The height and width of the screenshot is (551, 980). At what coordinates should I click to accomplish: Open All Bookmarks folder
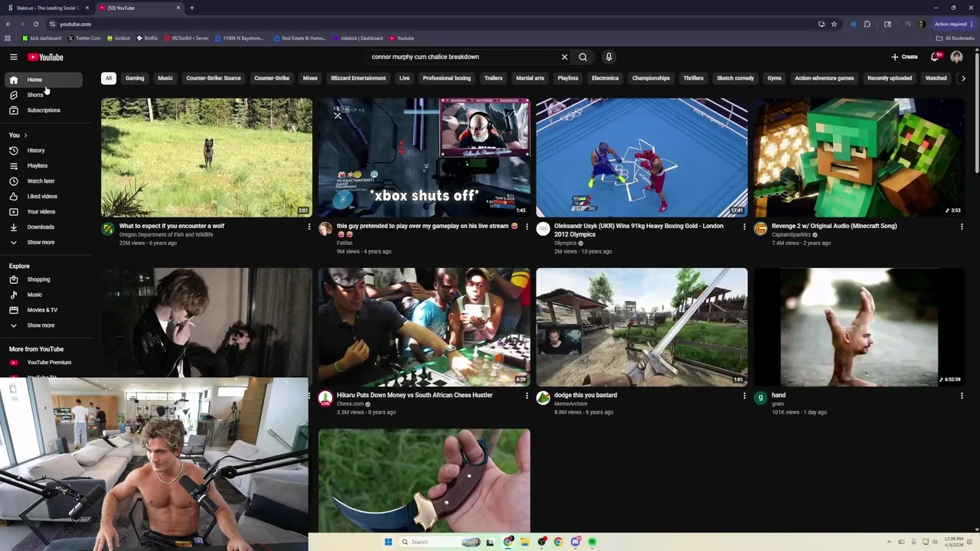[955, 37]
